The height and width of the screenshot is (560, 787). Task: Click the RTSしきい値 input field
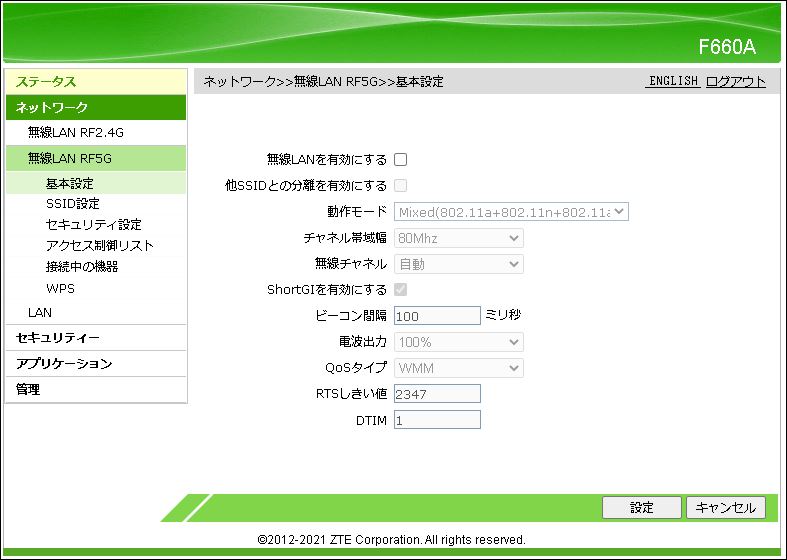[437, 394]
